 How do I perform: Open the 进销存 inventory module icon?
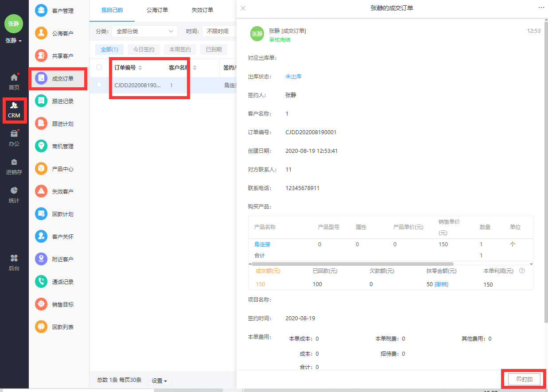14,162
